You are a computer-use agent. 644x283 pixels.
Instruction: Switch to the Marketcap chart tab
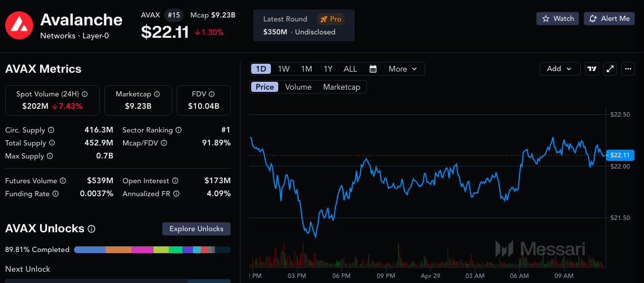click(x=341, y=87)
